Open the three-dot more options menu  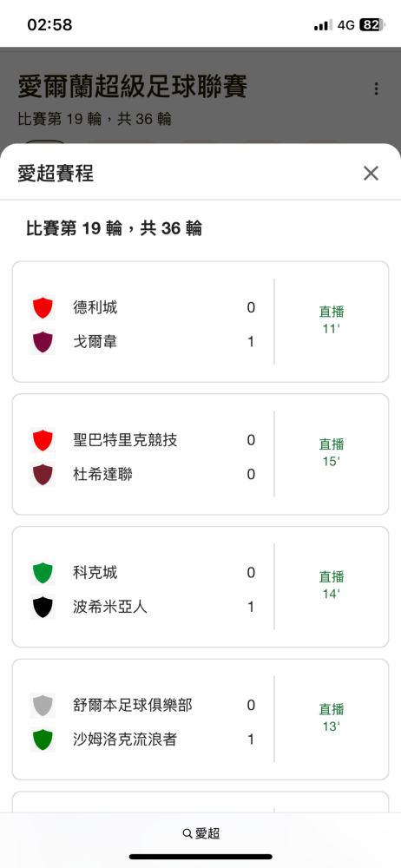[376, 89]
